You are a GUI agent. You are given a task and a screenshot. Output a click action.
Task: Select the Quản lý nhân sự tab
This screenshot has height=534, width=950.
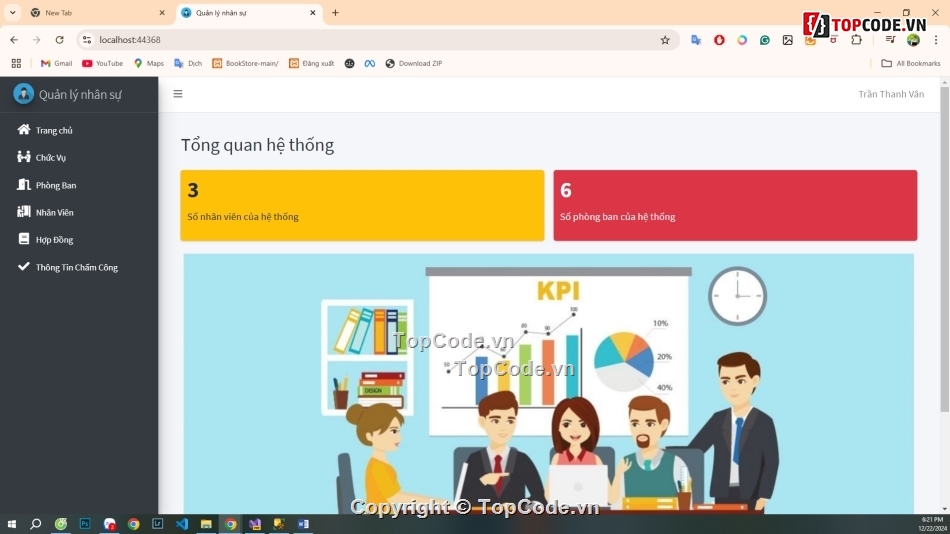click(x=248, y=13)
